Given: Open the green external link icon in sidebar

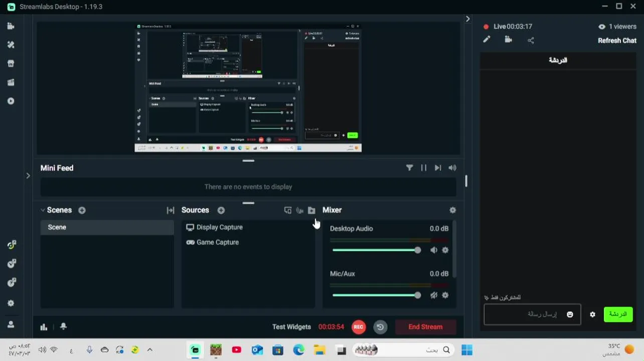Looking at the screenshot, I should (11, 245).
